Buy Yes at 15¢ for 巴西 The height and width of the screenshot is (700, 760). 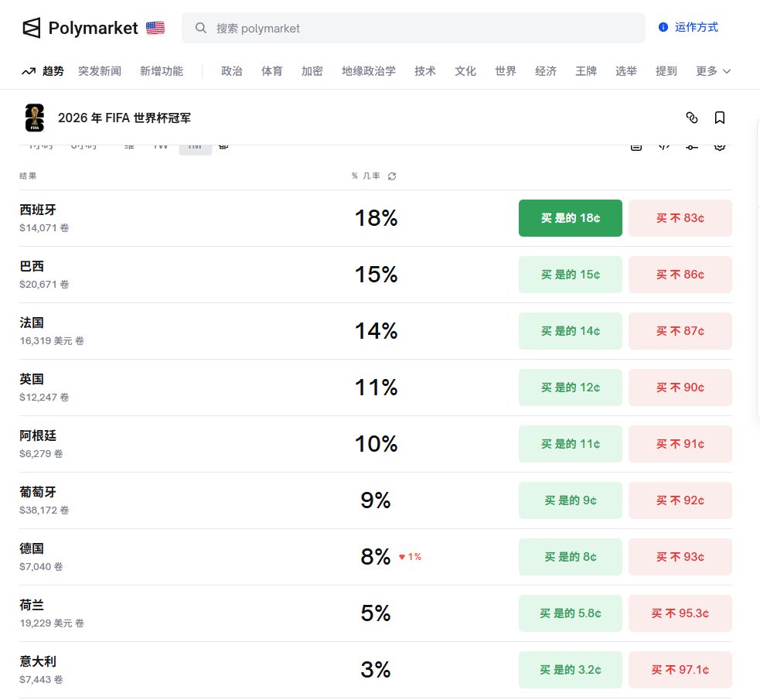click(x=571, y=275)
